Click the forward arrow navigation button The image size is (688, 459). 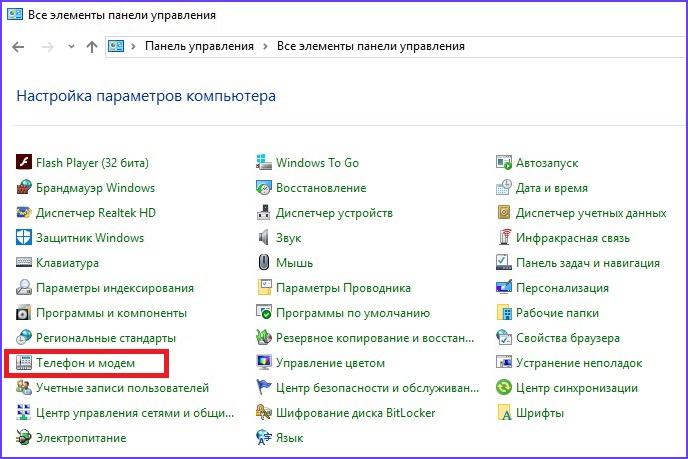(47, 47)
